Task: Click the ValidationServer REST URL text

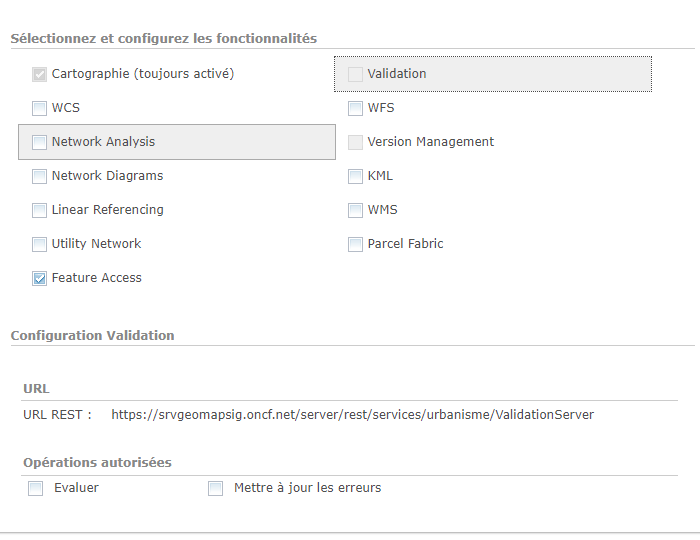Action: tap(352, 414)
